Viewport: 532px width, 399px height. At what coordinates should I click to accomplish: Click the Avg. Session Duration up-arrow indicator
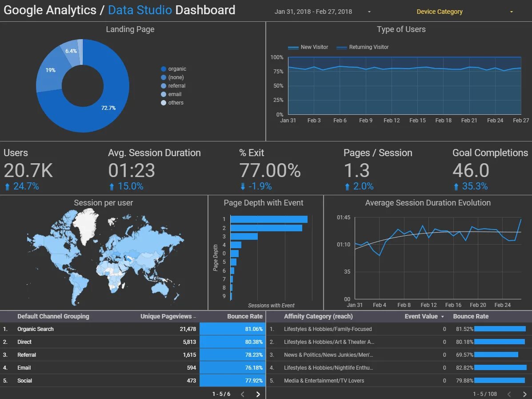(112, 186)
